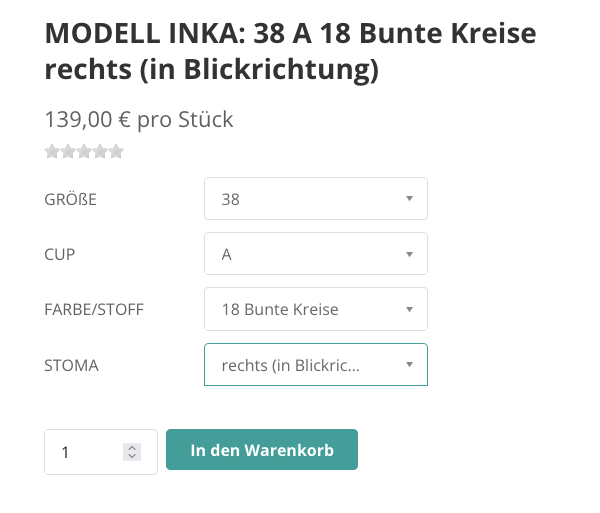Expand the CUP dropdown showing A
Viewport: 600px width, 513px height.
coord(315,254)
